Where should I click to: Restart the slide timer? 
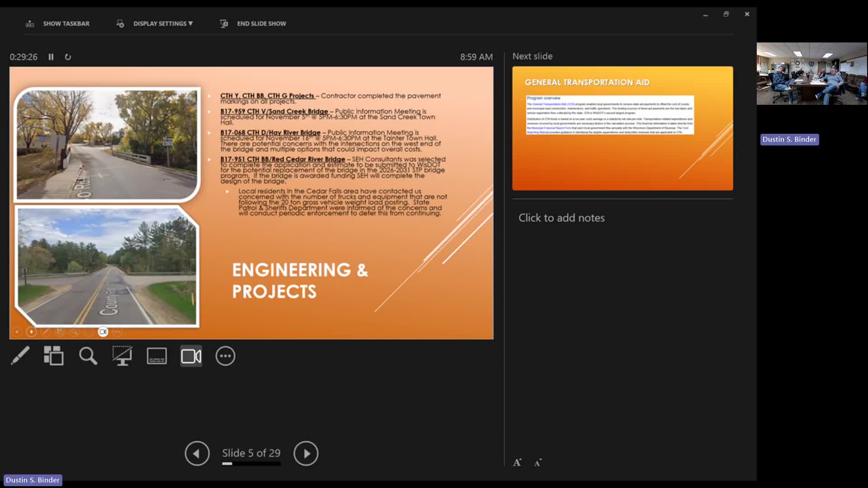tap(68, 57)
